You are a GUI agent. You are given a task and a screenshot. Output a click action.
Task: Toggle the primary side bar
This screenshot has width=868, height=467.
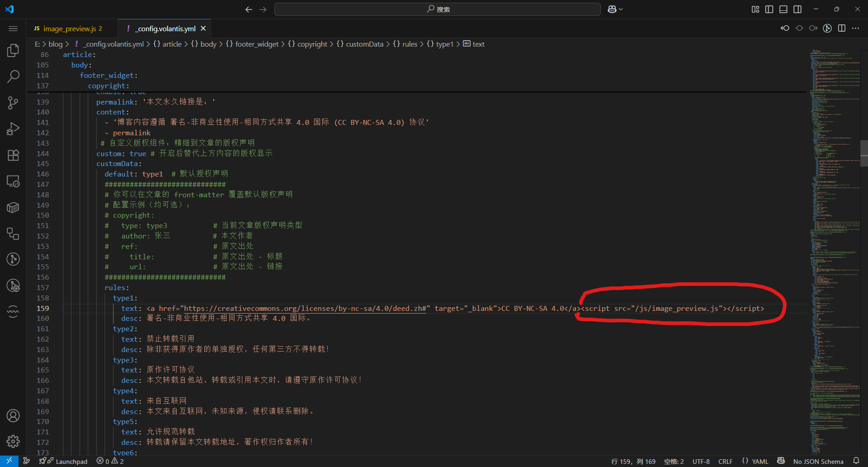click(769, 9)
